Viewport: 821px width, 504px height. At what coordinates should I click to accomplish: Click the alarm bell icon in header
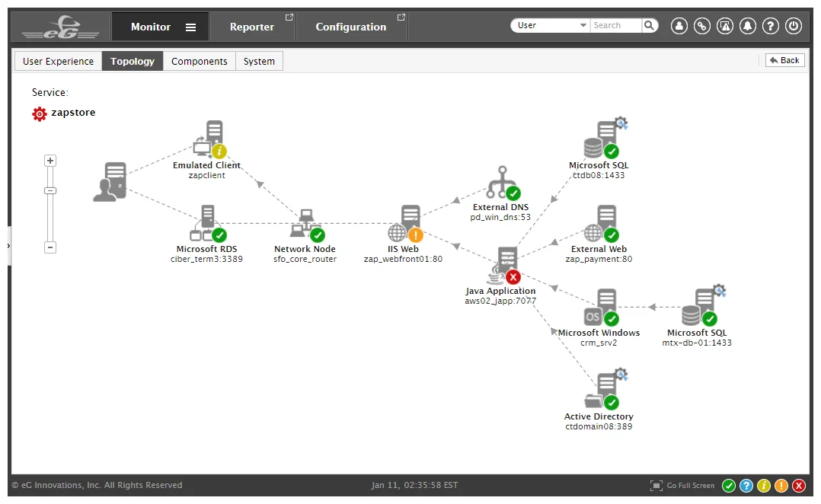[x=748, y=26]
